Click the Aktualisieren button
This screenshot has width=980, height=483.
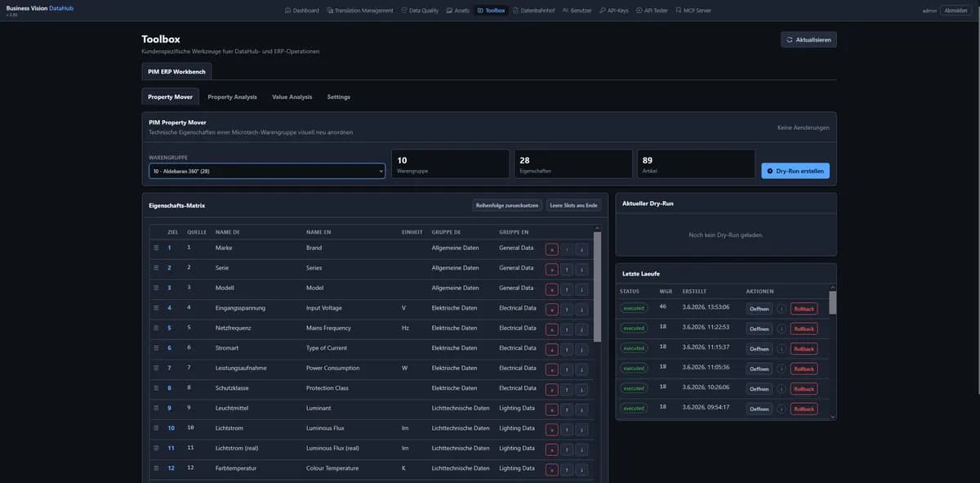click(808, 39)
